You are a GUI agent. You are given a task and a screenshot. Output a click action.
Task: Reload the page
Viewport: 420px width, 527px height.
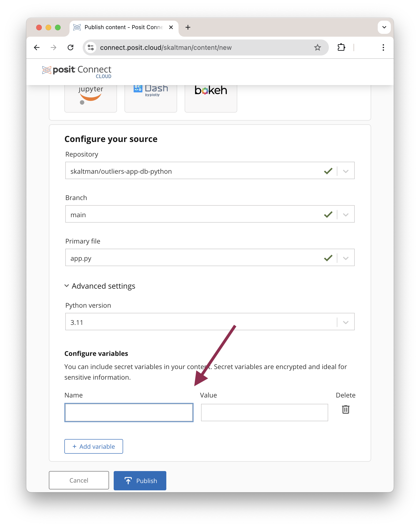pyautogui.click(x=71, y=47)
